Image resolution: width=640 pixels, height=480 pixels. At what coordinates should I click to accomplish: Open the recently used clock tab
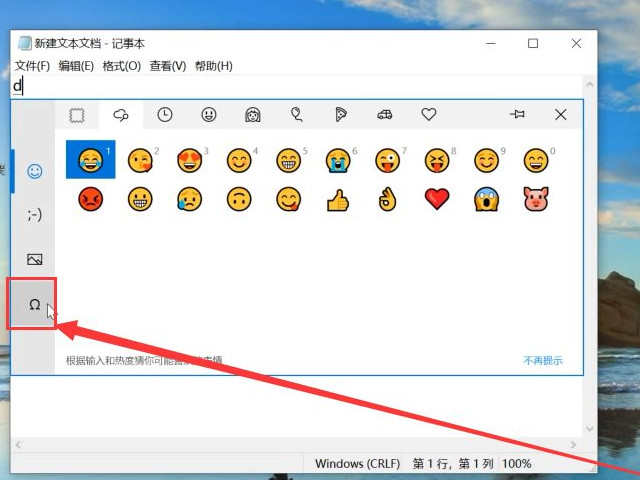(x=165, y=115)
